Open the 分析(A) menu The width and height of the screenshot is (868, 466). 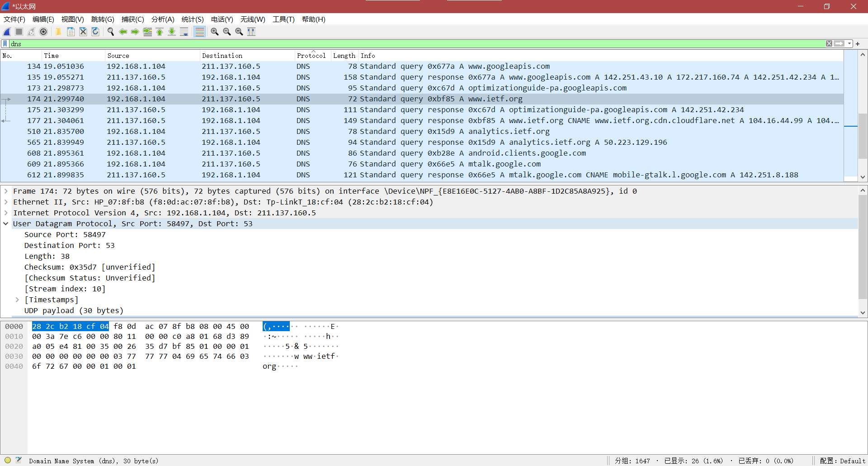point(163,19)
